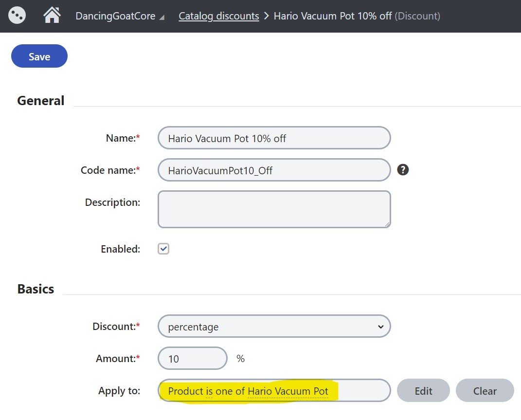Toggle the Enabled checkbox
521x420 pixels.
(x=163, y=249)
